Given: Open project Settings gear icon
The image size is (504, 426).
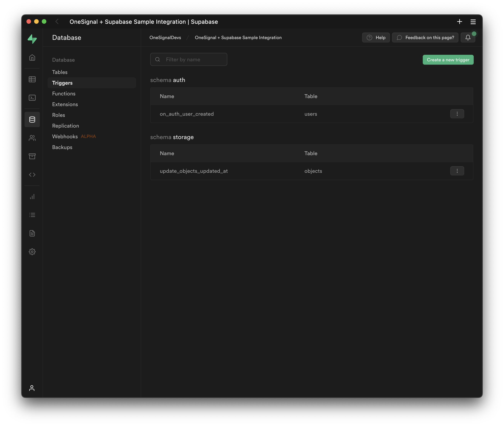Looking at the screenshot, I should 32,252.
